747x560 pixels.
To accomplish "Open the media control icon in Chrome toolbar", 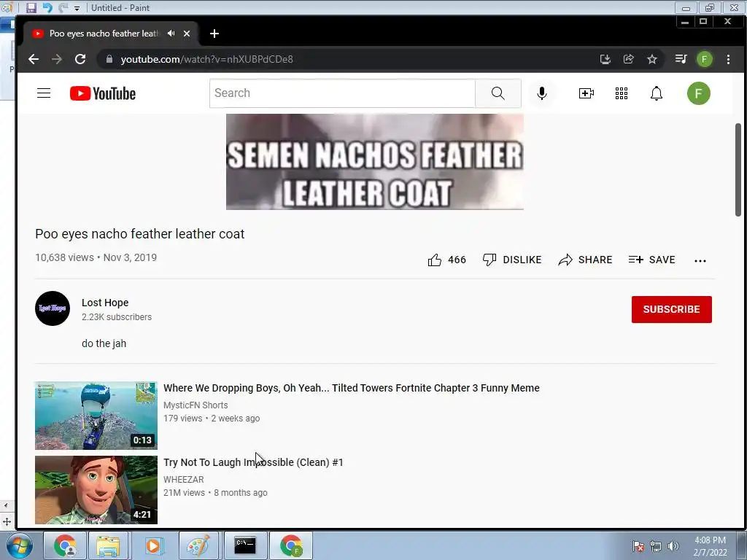I will [681, 59].
